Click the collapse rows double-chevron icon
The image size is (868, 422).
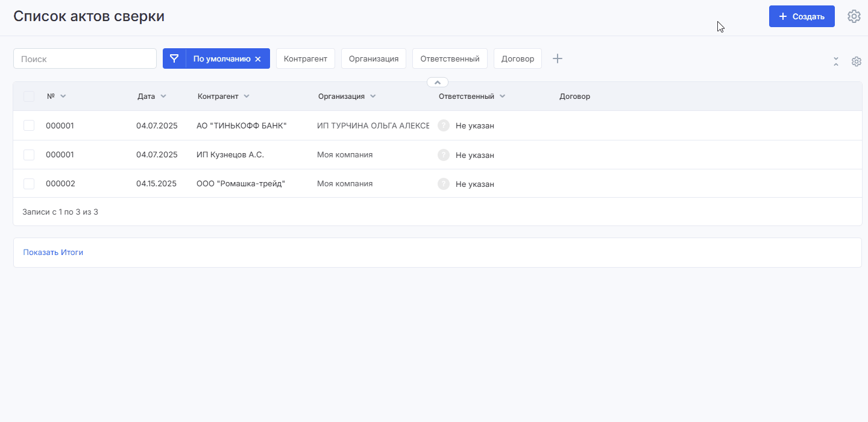pyautogui.click(x=836, y=61)
